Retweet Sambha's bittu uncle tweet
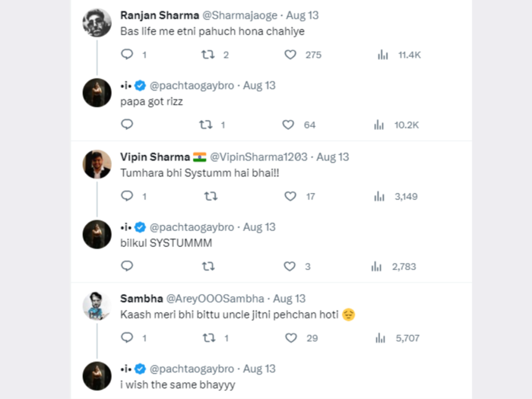The image size is (532, 399). point(209,337)
